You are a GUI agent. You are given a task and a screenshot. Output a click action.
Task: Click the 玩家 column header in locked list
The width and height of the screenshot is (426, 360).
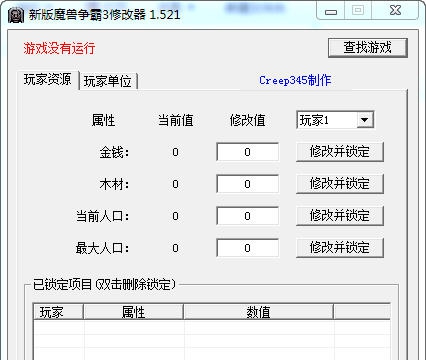tap(58, 312)
